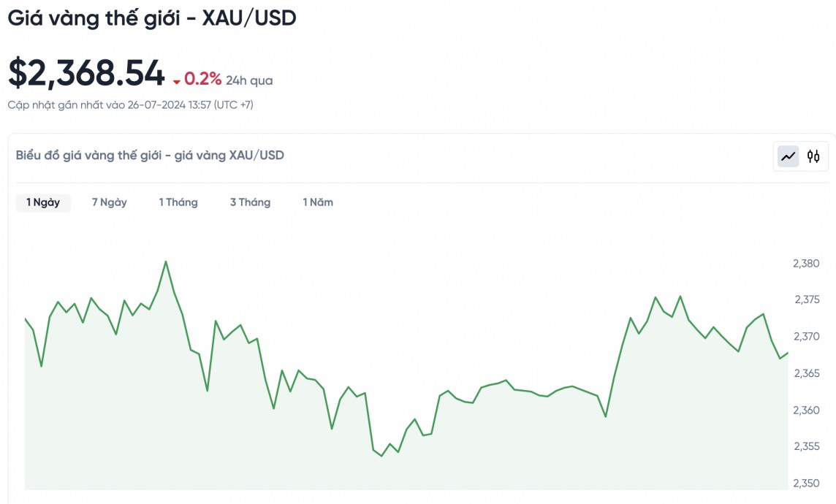Click the 24h qua label

click(x=249, y=80)
